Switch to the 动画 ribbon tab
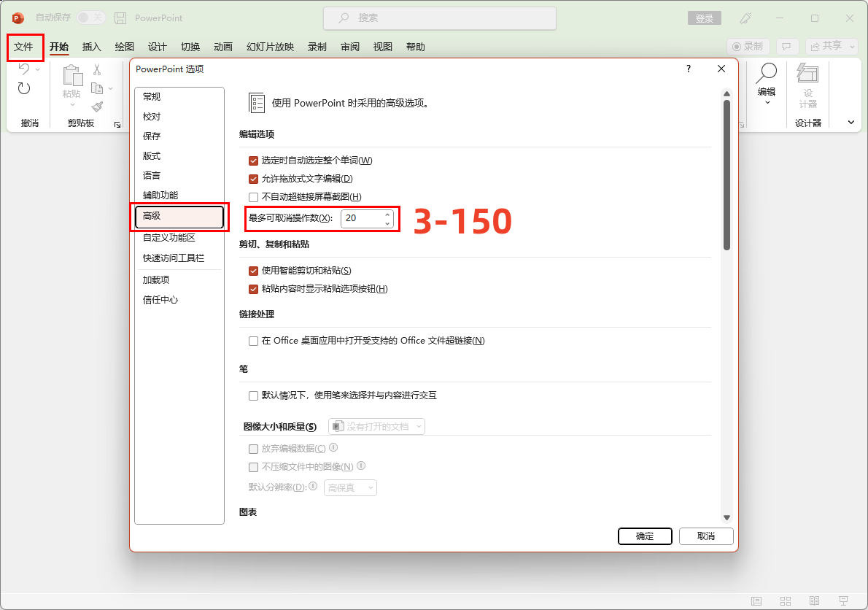The height and width of the screenshot is (610, 868). coord(223,47)
